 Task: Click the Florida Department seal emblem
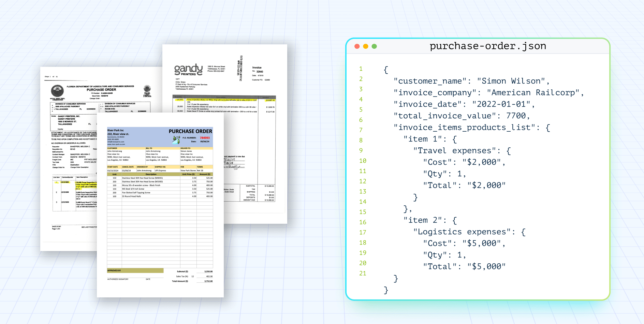click(x=57, y=91)
